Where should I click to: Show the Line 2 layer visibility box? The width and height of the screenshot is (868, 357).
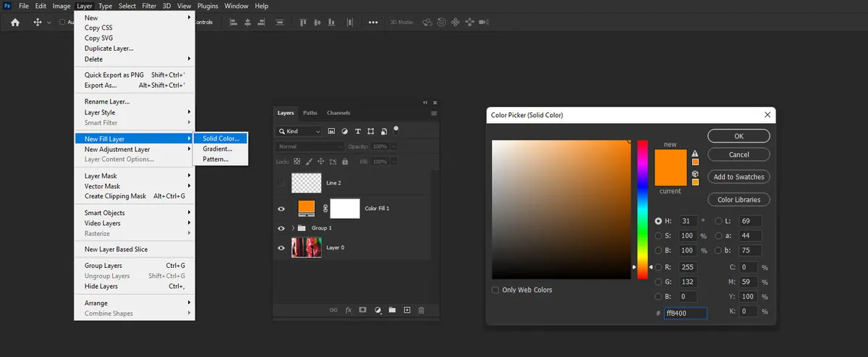point(282,183)
